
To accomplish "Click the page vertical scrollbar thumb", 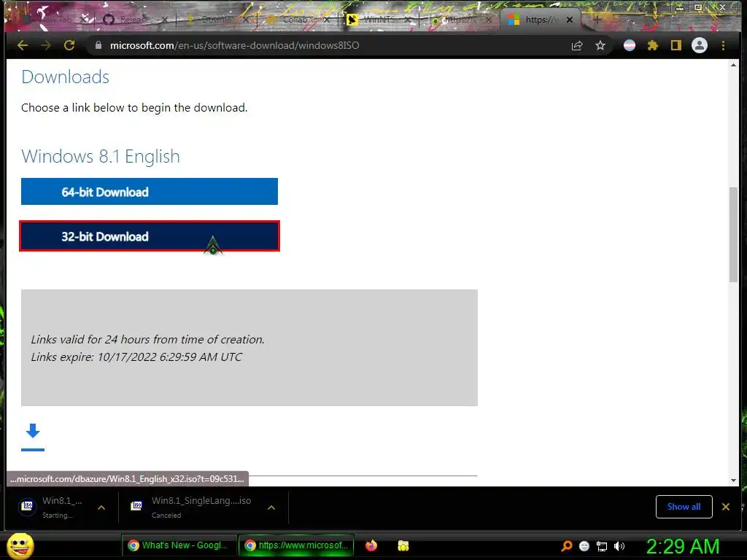I will (733, 236).
